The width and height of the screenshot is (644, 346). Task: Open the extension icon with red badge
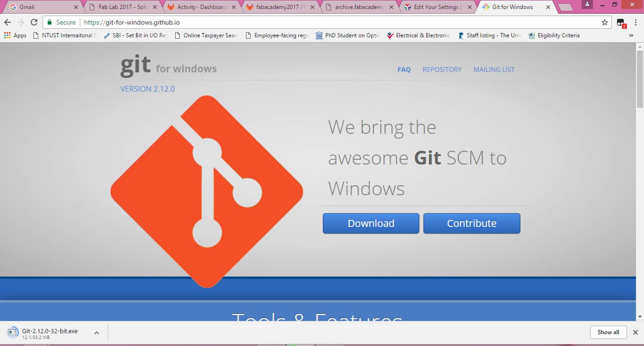point(621,23)
